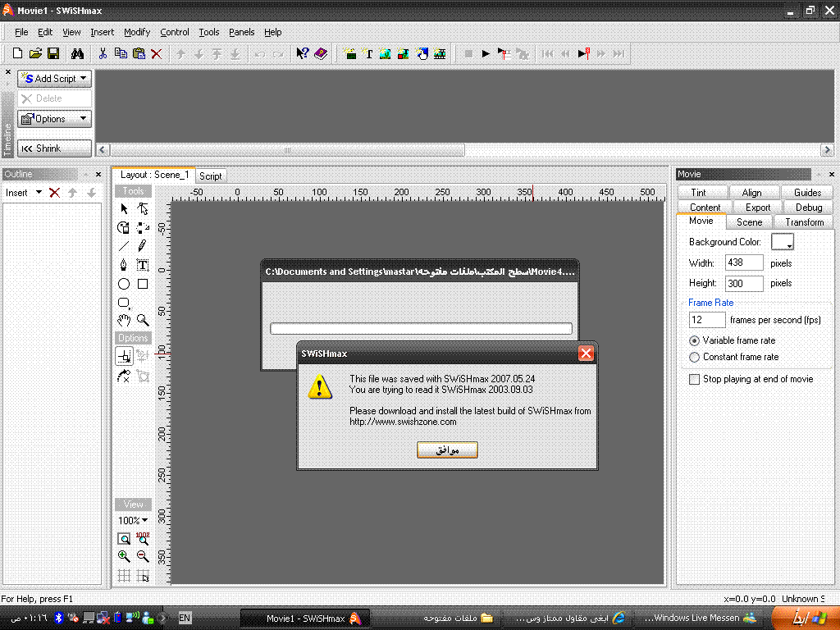The width and height of the screenshot is (840, 630).
Task: Select the Pencil tool in Tools panel
Action: (143, 246)
